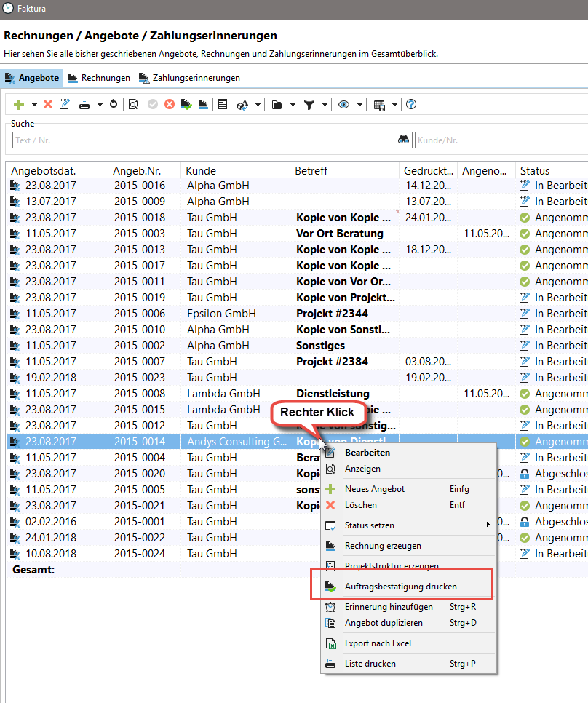Select Auftragsbestätigung drucken in context menu
The image size is (588, 703).
pos(401,586)
